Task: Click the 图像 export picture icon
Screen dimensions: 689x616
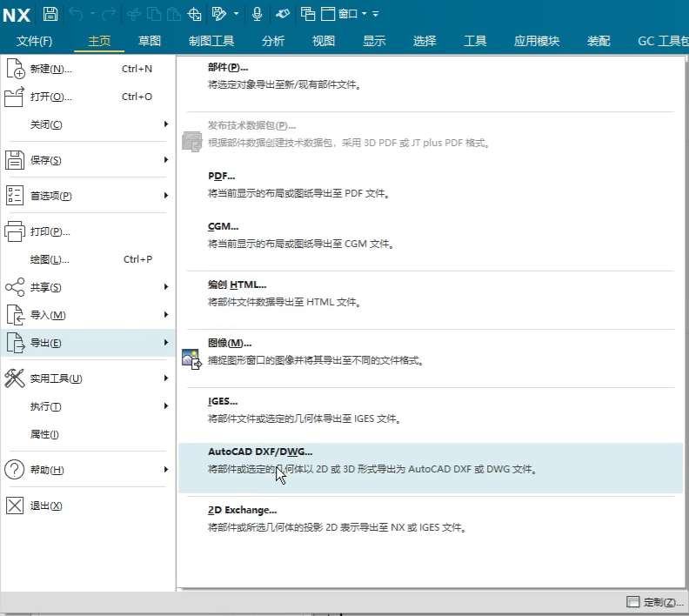Action: 191,359
